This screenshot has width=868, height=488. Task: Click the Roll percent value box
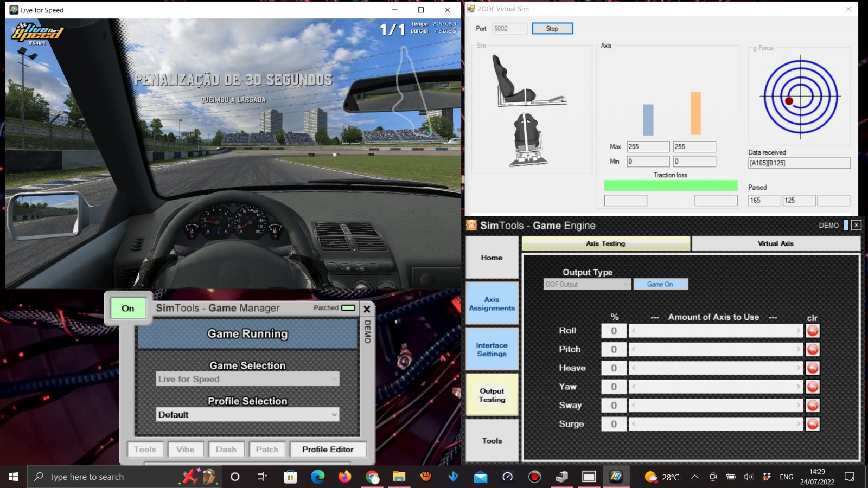614,331
